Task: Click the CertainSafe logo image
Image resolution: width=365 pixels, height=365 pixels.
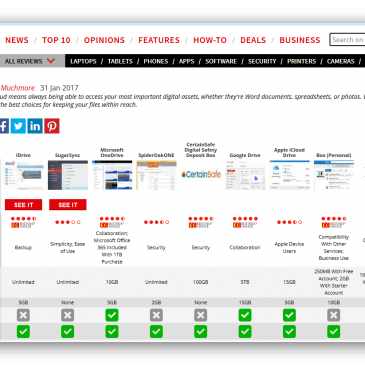Action: [x=201, y=174]
